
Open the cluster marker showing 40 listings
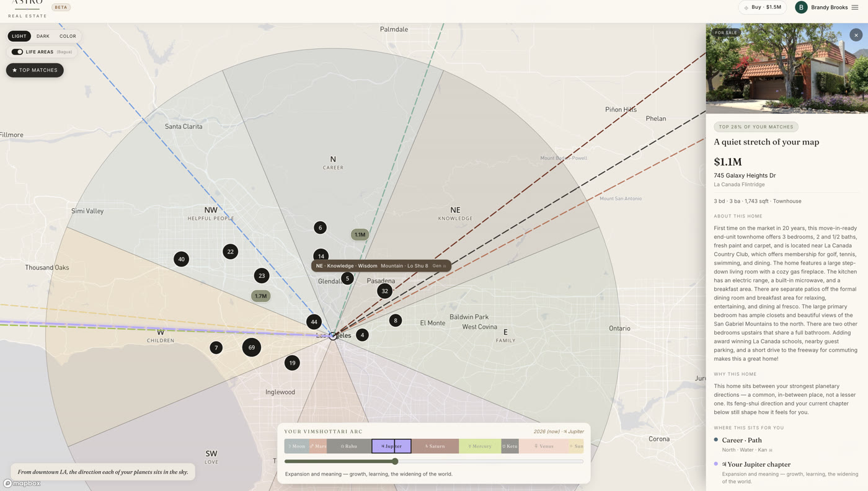181,259
